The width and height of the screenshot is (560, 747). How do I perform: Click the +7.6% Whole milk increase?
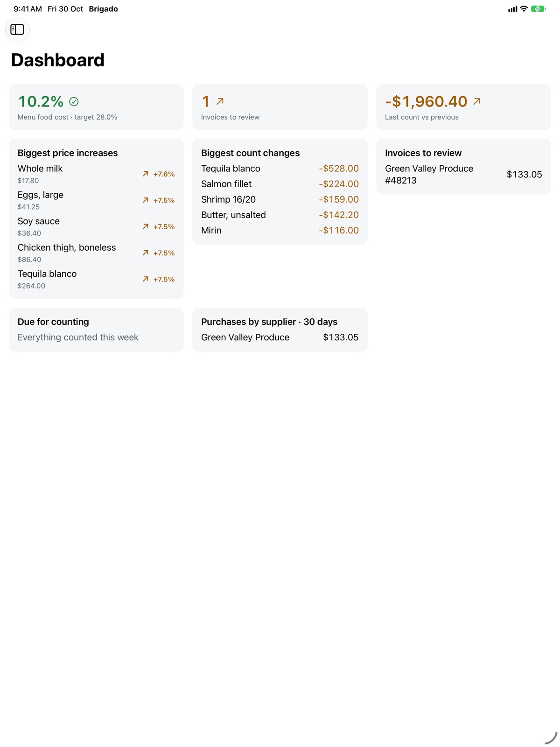[x=164, y=174]
